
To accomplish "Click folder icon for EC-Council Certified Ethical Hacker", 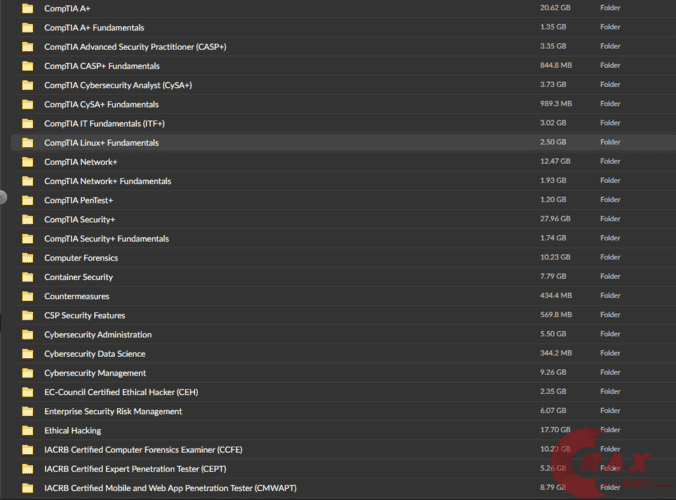I will 28,392.
